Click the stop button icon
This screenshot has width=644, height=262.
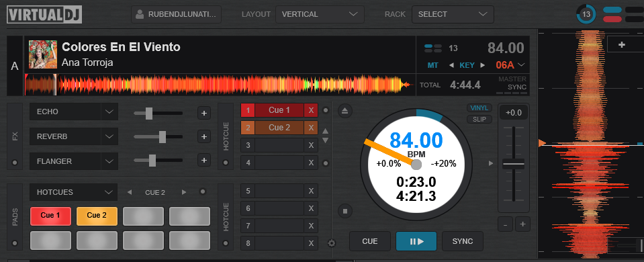pyautogui.click(x=345, y=212)
